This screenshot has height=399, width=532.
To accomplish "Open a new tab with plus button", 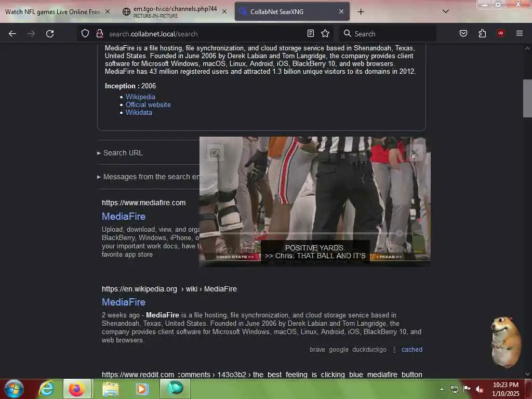I will point(361,12).
